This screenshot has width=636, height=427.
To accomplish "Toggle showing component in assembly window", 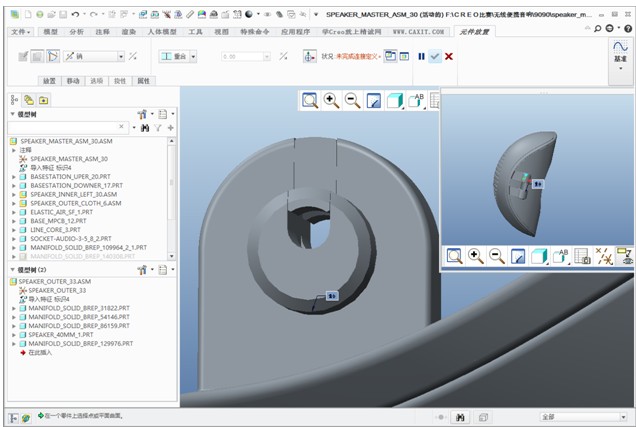I will click(404, 56).
